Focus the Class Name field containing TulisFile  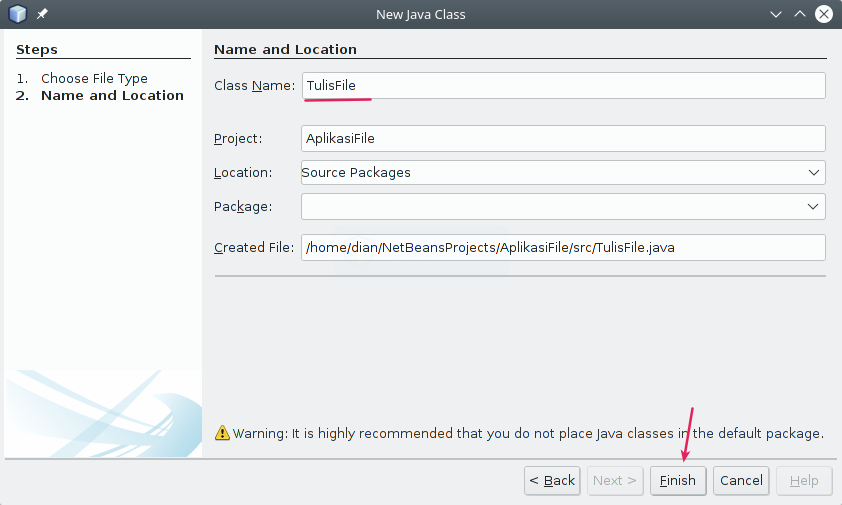[563, 86]
